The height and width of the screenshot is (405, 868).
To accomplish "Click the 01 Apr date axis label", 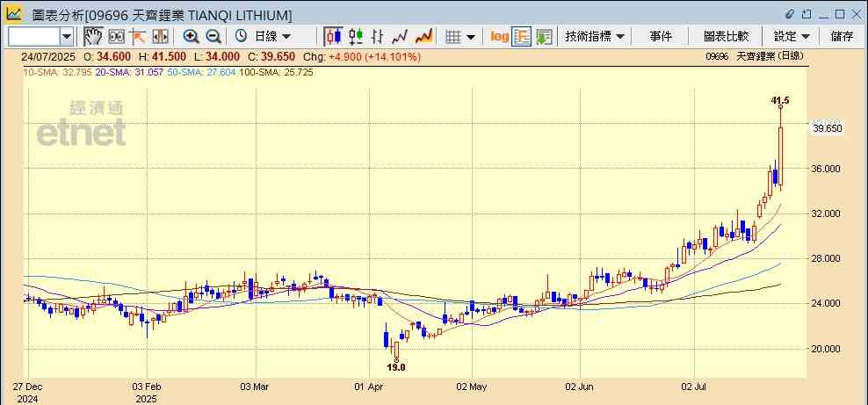I will (x=369, y=387).
